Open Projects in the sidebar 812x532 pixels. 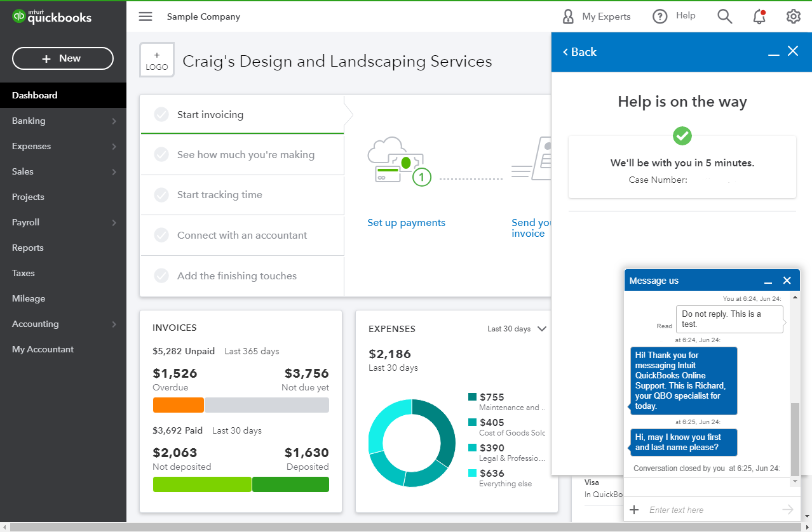pos(64,197)
